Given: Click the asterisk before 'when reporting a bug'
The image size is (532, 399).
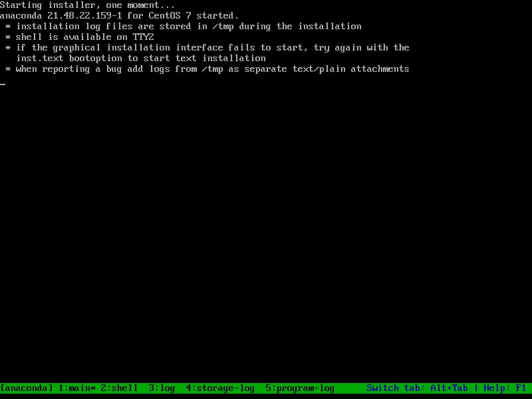Looking at the screenshot, I should tap(8, 69).
